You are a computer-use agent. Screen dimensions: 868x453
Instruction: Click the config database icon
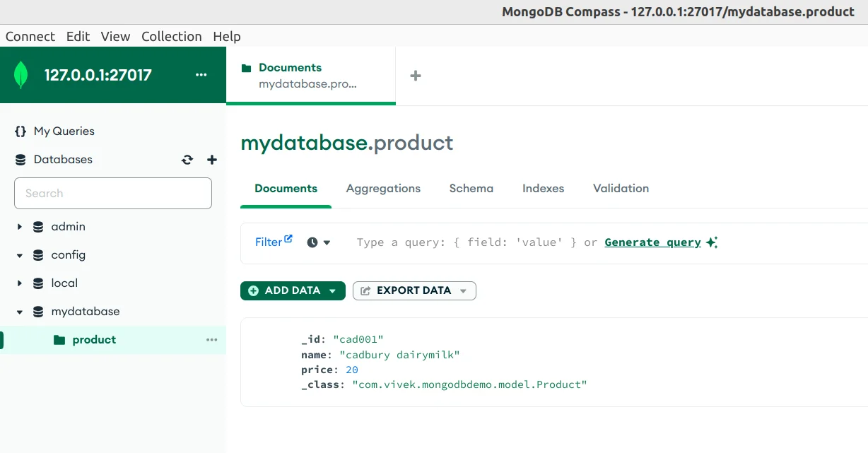point(38,255)
